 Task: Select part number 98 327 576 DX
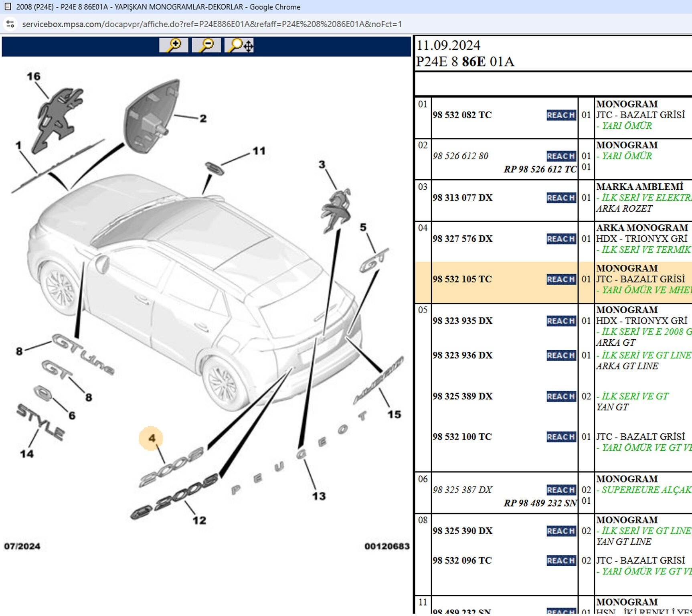[x=462, y=239]
